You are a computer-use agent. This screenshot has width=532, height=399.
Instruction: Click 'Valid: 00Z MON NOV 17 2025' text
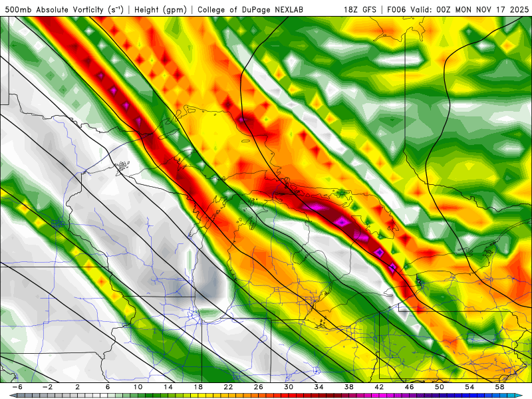[469, 10]
